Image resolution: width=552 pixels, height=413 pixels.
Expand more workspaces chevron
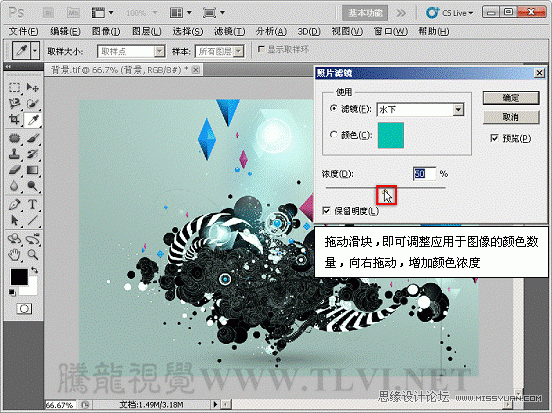tap(401, 13)
